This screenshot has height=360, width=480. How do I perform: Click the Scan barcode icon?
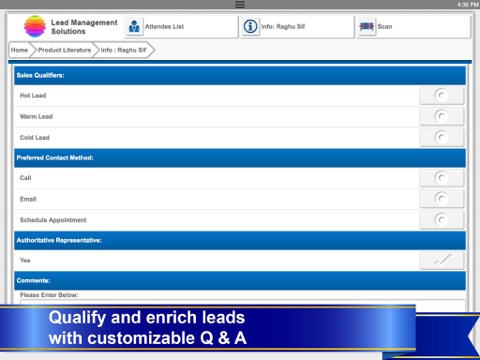366,26
